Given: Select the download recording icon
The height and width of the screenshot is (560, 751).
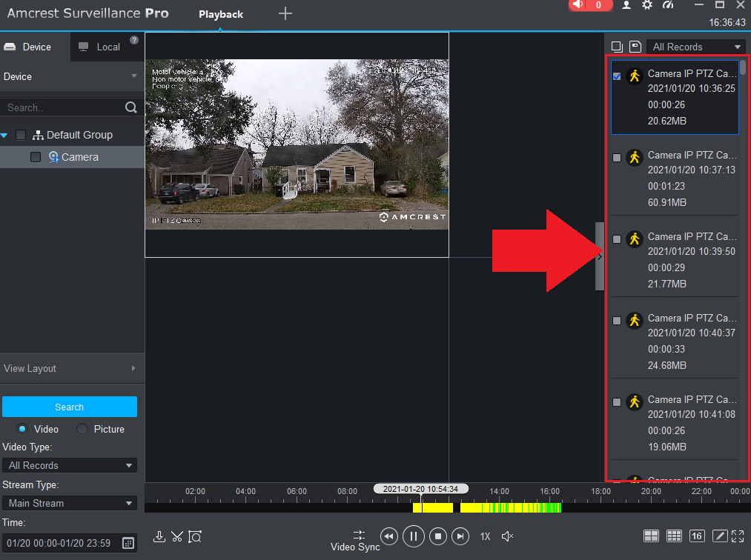Looking at the screenshot, I should pos(159,536).
